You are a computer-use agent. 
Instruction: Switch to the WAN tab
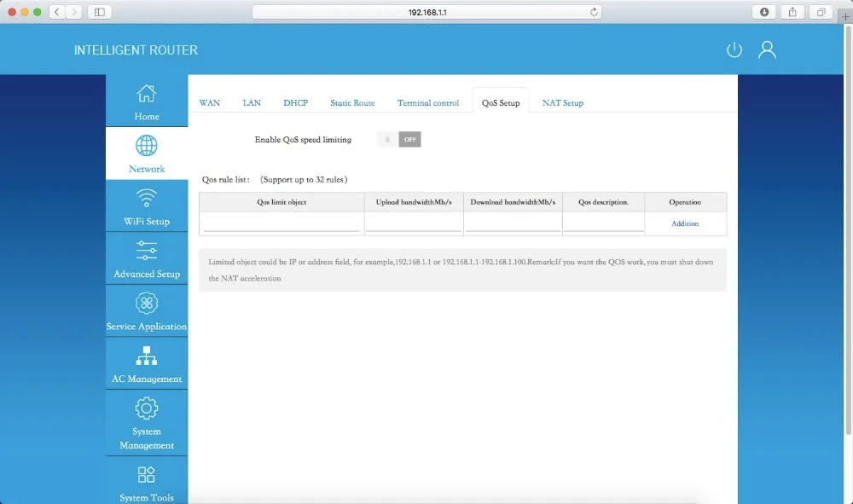[x=210, y=102]
